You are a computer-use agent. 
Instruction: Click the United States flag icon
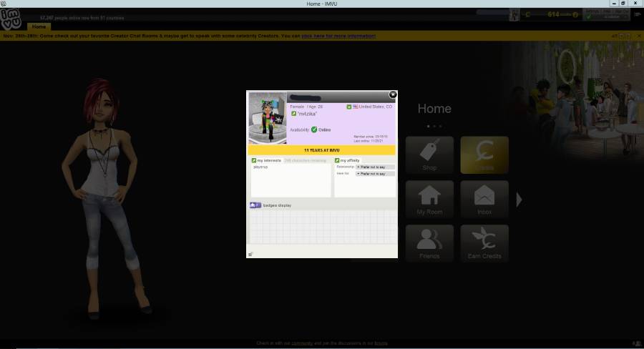click(355, 107)
